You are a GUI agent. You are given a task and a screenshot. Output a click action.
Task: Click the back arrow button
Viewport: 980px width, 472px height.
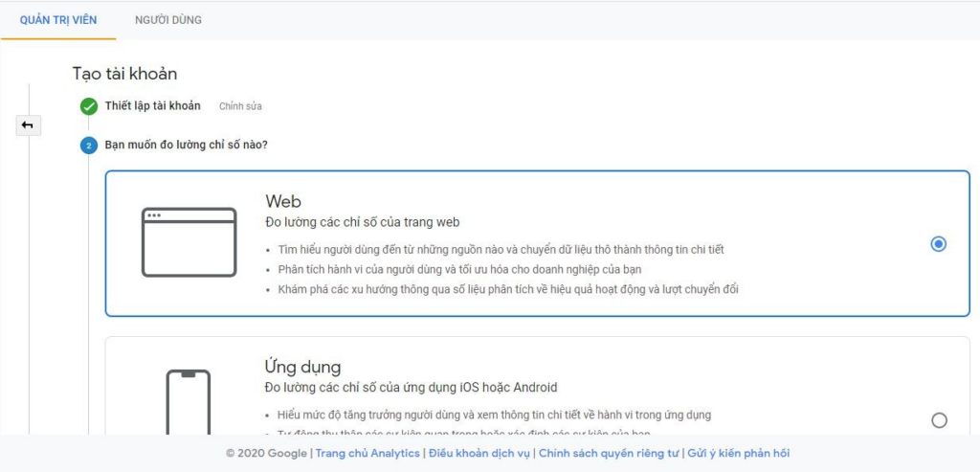tap(28, 125)
